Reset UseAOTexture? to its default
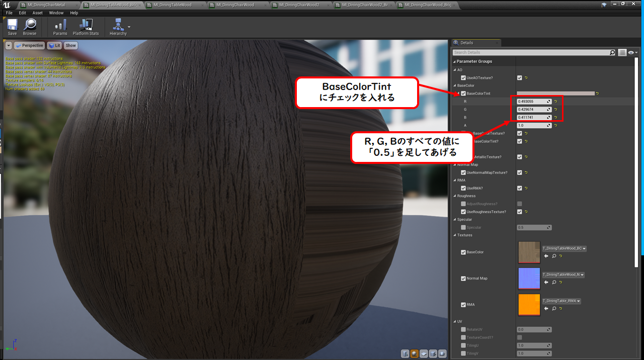This screenshot has width=644, height=360. 526,78
